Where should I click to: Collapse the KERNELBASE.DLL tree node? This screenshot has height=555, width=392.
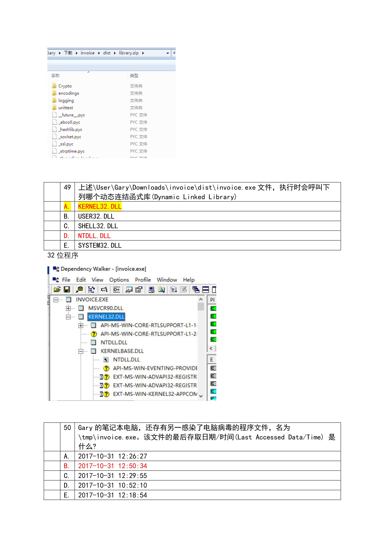pos(81,351)
